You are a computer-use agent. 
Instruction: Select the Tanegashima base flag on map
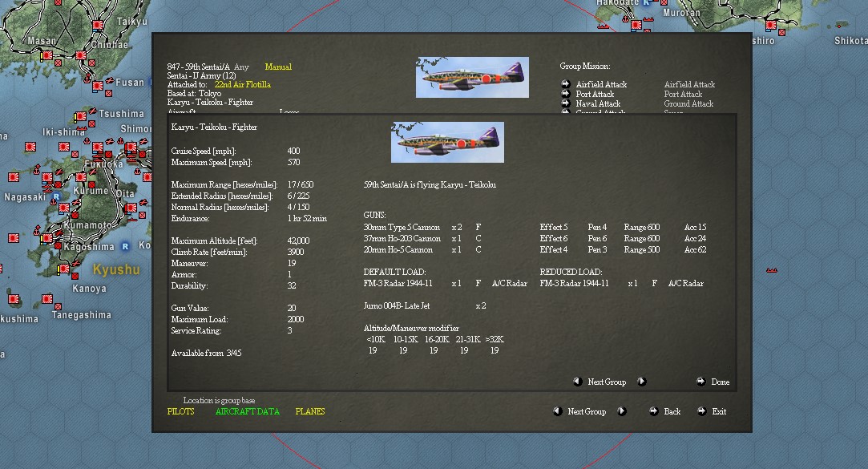pos(47,299)
